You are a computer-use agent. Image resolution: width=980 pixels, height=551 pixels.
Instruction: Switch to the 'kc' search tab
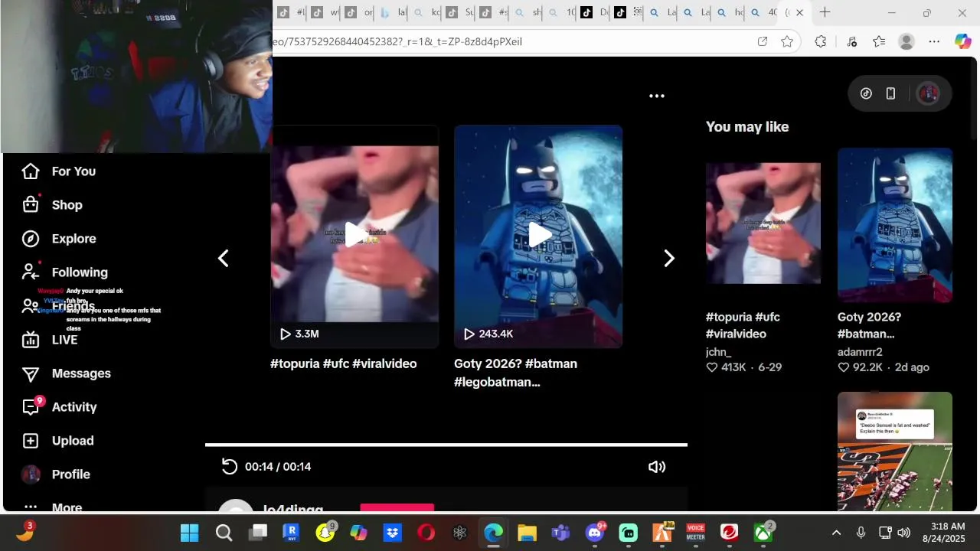(428, 12)
